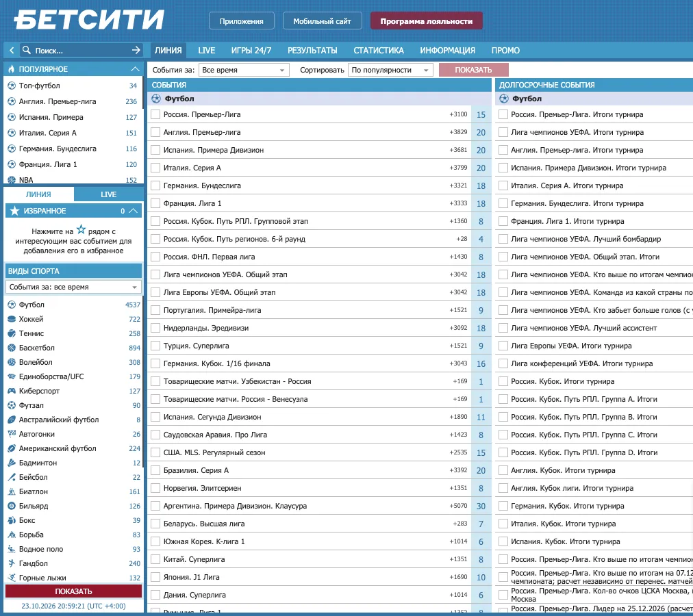Click the Tennis ball icon in sports list
This screenshot has width=693, height=616.
[x=12, y=333]
